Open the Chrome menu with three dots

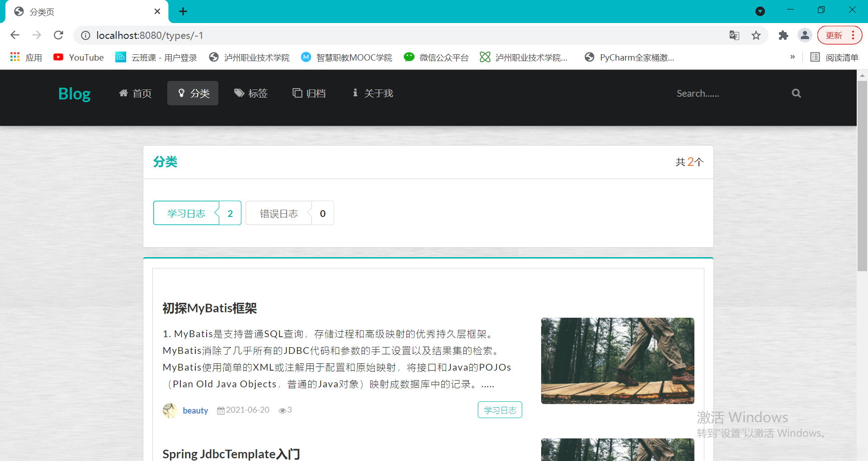(854, 35)
